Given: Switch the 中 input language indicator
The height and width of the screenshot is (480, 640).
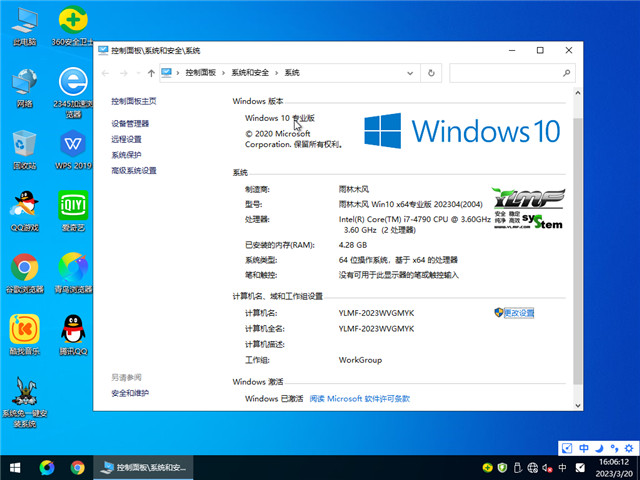Looking at the screenshot, I should pos(562,468).
